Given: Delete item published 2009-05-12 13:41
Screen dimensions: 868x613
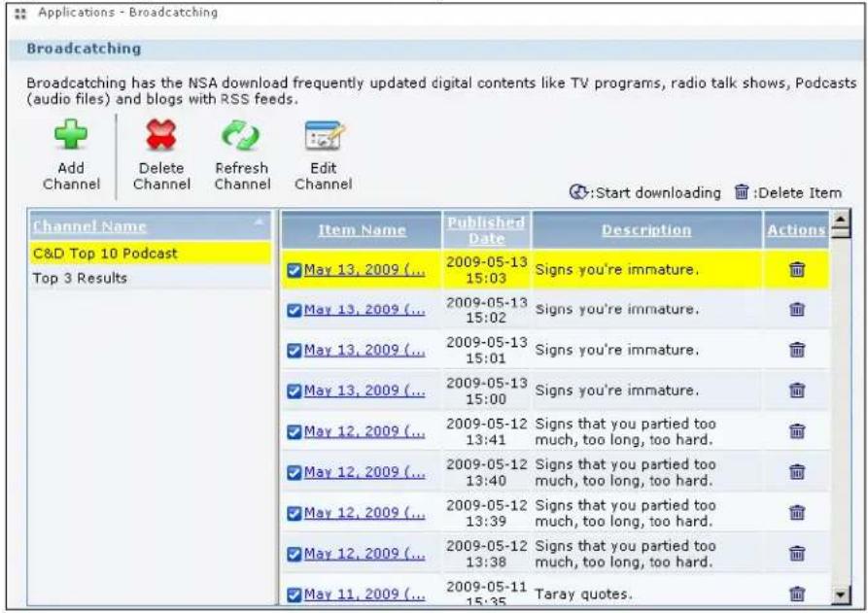Looking at the screenshot, I should (x=797, y=431).
